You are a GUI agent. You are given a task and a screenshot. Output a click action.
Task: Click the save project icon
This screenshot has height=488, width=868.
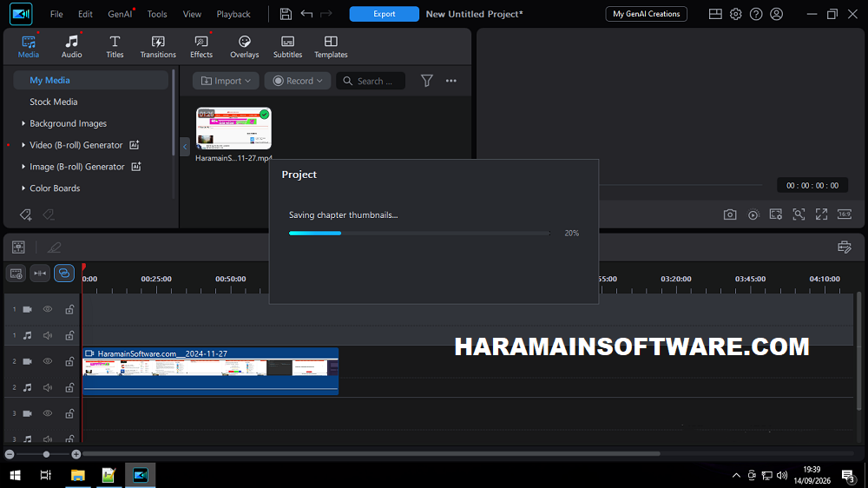[286, 14]
